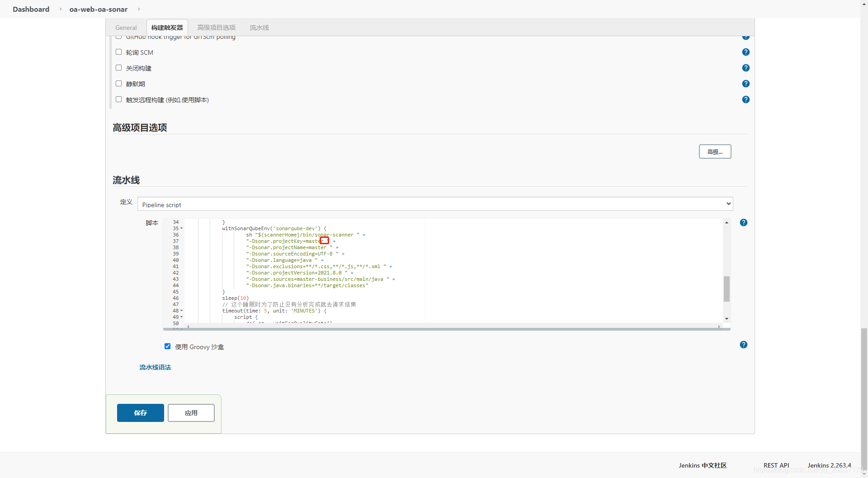Collapse code fold at line 35
868x478 pixels.
pyautogui.click(x=182, y=228)
